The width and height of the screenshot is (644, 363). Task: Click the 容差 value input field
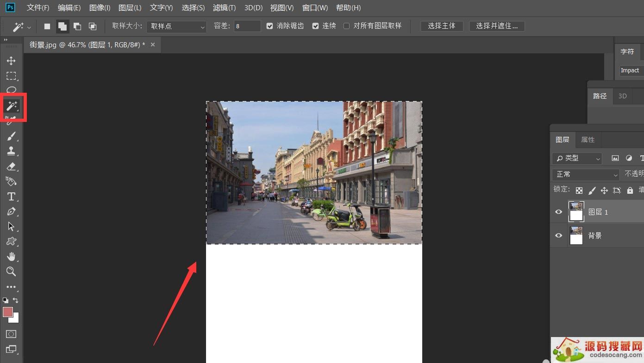247,26
